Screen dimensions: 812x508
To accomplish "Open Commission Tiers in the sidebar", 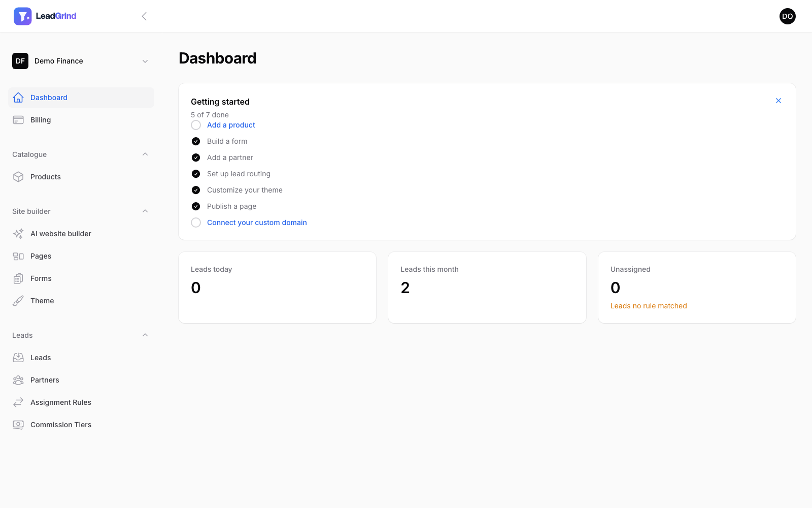I will 81,425.
